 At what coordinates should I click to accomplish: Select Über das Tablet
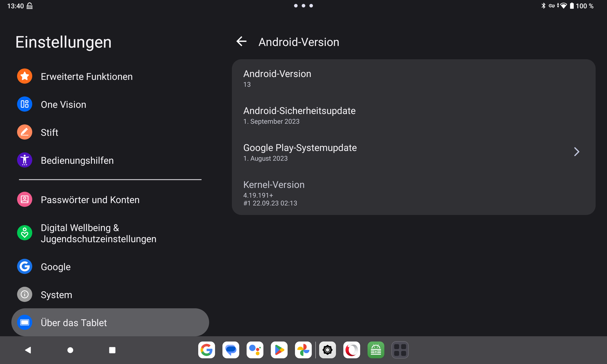[74, 323]
